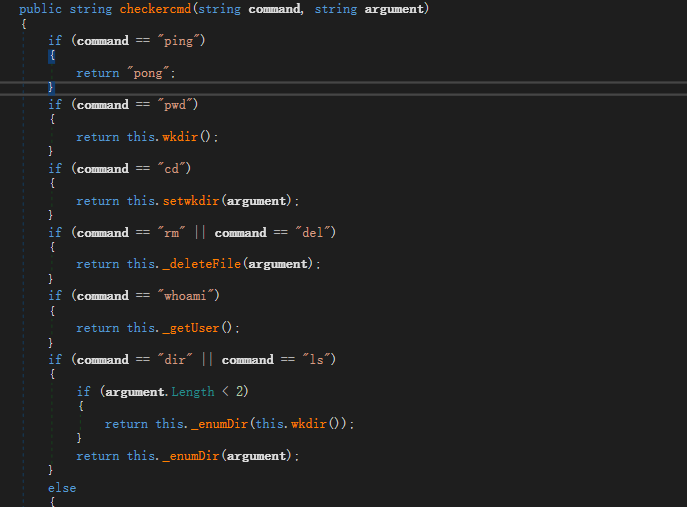
Task: Place cursor on highlighted closing brace after pong
Action: click(x=52, y=88)
